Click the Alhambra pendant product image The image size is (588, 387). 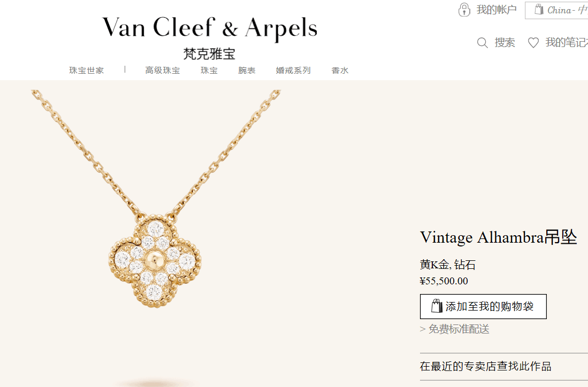pos(155,233)
